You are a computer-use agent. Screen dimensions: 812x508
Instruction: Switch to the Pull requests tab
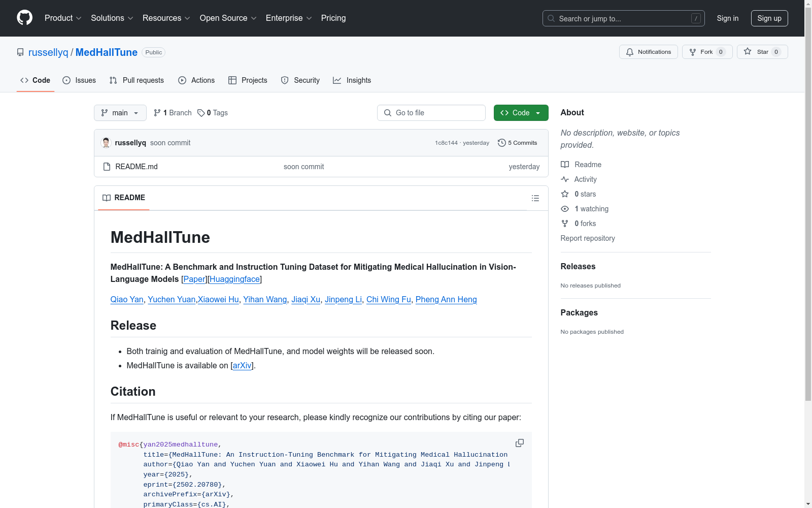point(137,80)
